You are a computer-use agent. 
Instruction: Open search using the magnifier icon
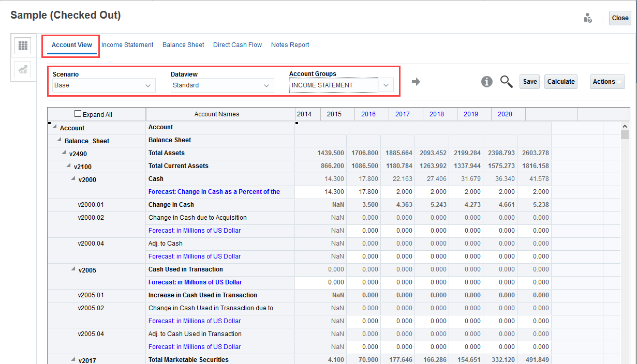click(x=506, y=82)
